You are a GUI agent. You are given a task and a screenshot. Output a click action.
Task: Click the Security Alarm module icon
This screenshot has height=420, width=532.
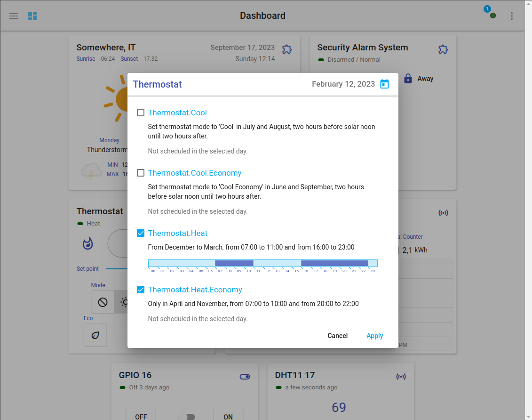click(443, 49)
